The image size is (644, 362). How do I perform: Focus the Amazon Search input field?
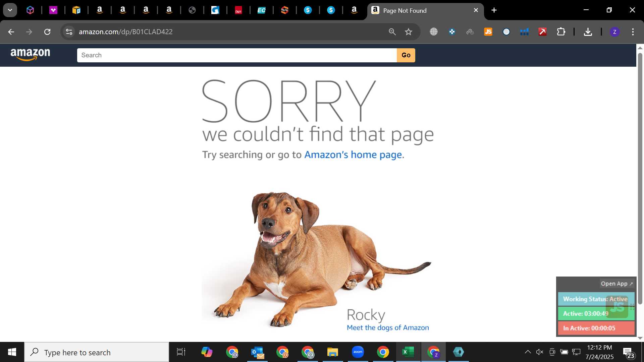[237, 55]
